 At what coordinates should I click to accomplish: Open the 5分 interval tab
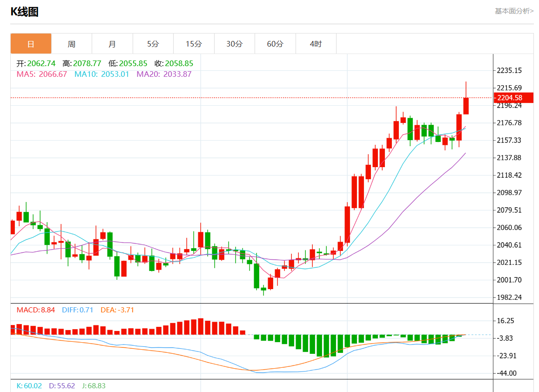click(x=153, y=44)
